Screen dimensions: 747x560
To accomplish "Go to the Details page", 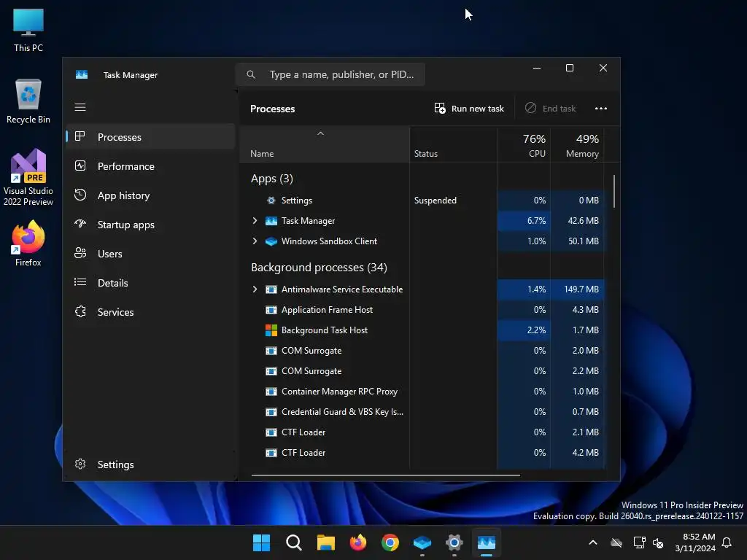I will click(x=150, y=282).
